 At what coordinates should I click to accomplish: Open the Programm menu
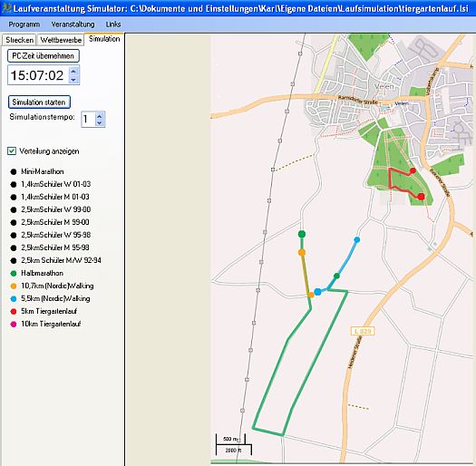pyautogui.click(x=24, y=24)
